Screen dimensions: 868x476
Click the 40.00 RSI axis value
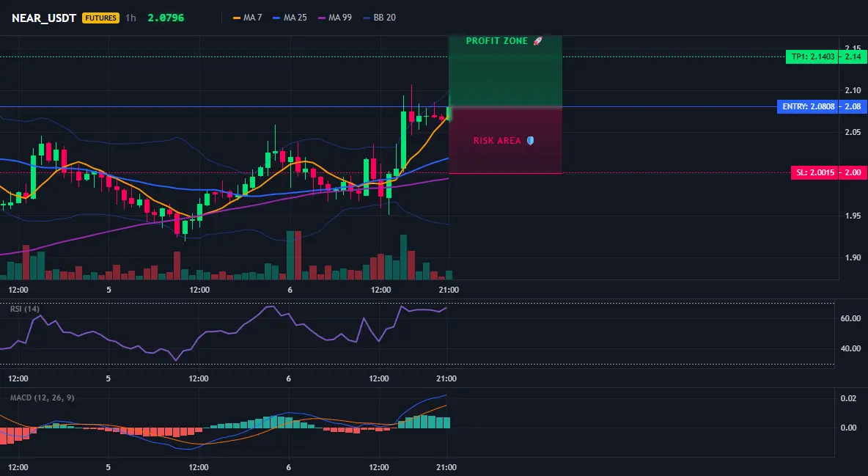[850, 348]
